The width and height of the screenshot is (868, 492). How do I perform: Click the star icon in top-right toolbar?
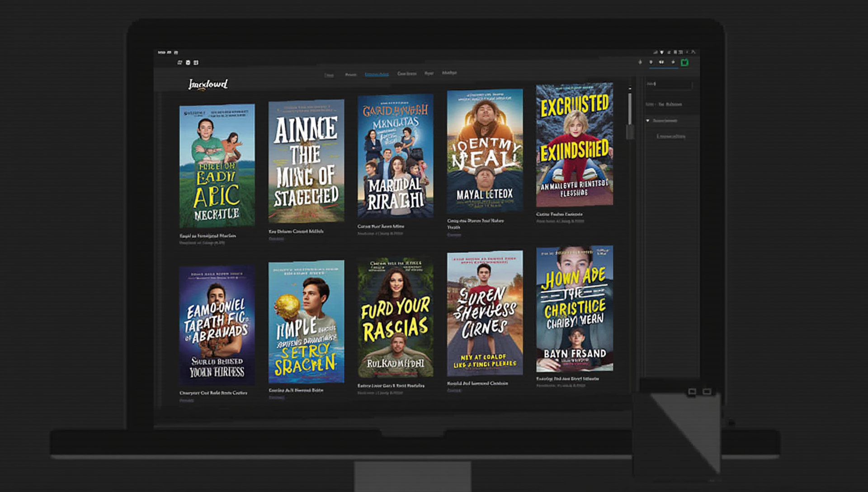tap(673, 62)
